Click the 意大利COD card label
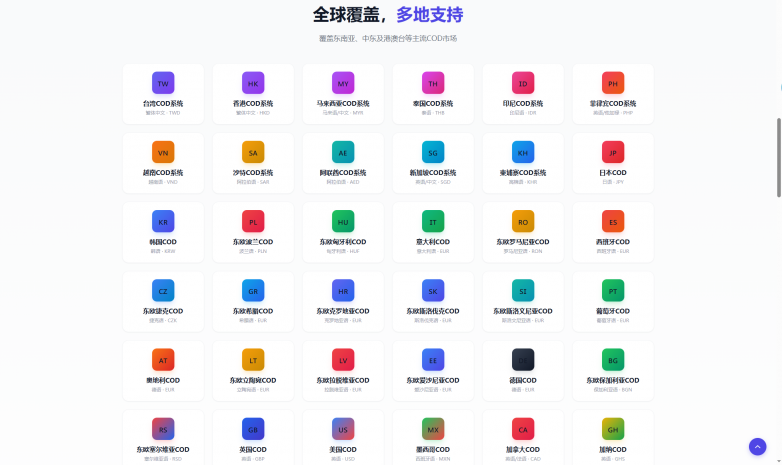The height and width of the screenshot is (465, 782). 433,242
